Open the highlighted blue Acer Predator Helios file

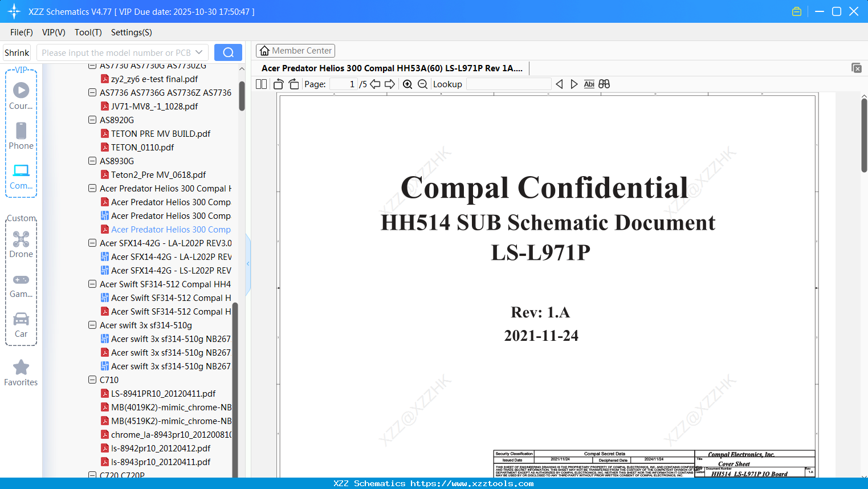[x=171, y=229]
